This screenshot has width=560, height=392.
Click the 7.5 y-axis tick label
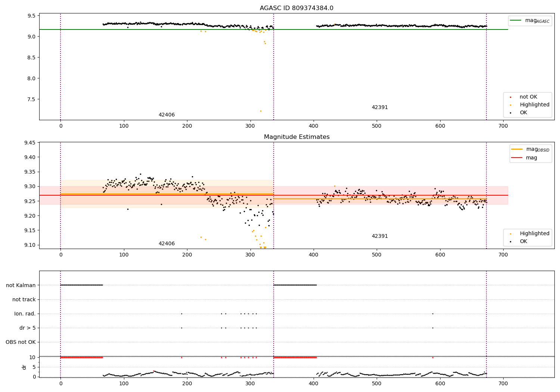coord(32,99)
